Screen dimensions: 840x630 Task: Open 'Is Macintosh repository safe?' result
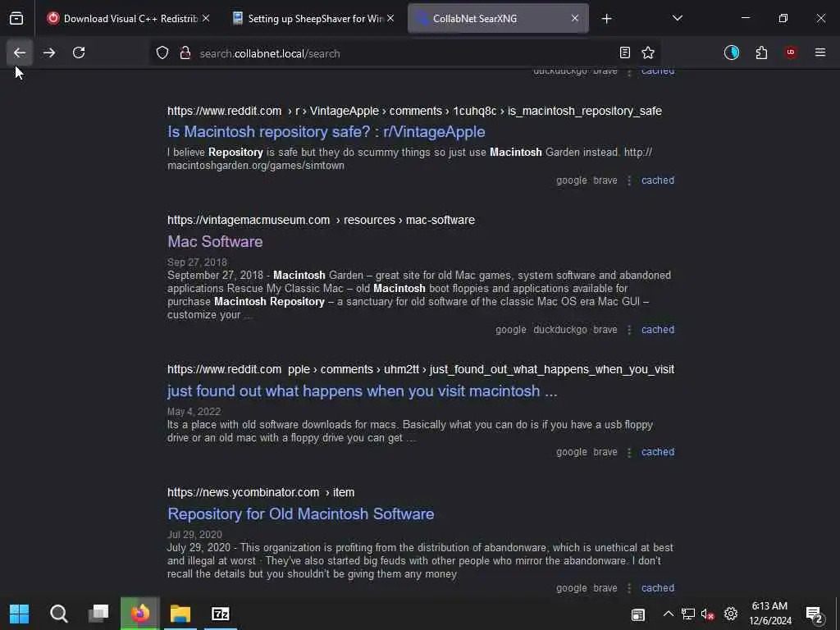pyautogui.click(x=326, y=132)
